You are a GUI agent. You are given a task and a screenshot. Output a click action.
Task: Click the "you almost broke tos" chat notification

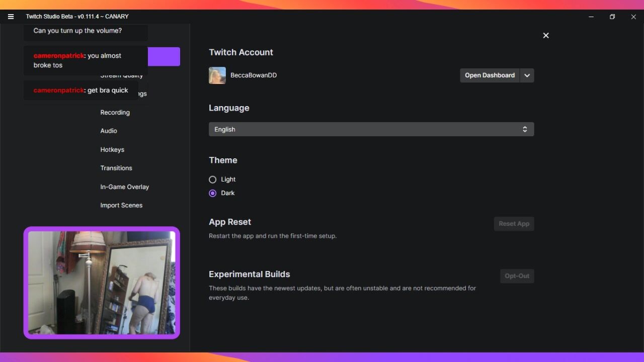tap(86, 60)
